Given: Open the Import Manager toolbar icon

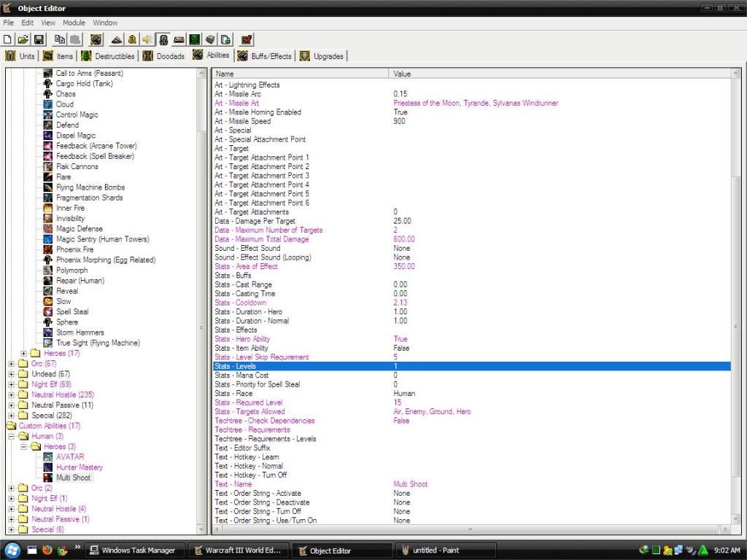Looking at the screenshot, I should 226,39.
